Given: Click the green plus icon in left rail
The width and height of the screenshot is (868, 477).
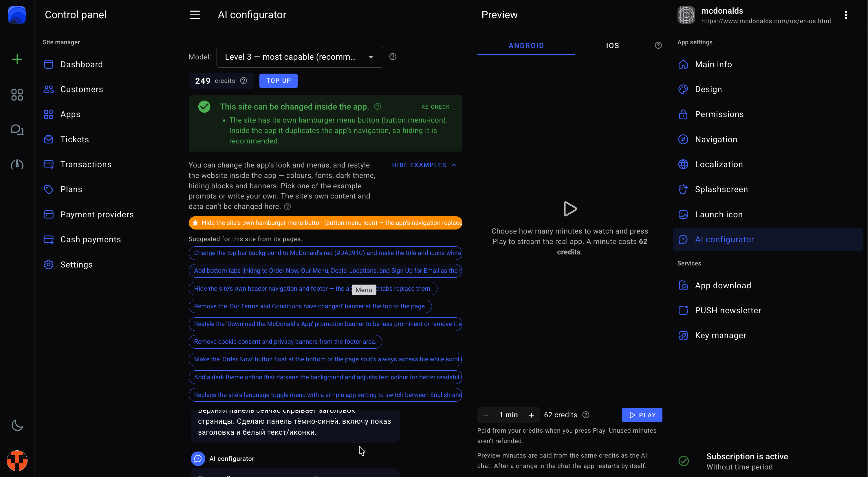Looking at the screenshot, I should pyautogui.click(x=17, y=59).
